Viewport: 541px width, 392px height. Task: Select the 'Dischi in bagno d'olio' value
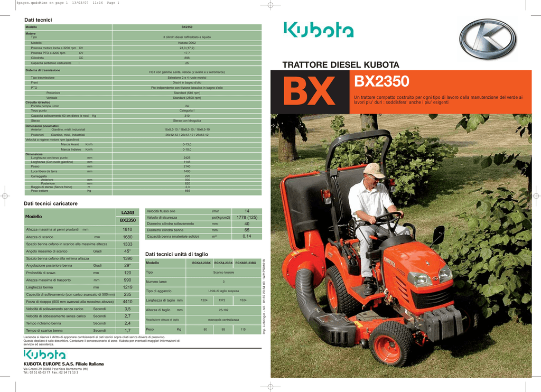click(186, 83)
